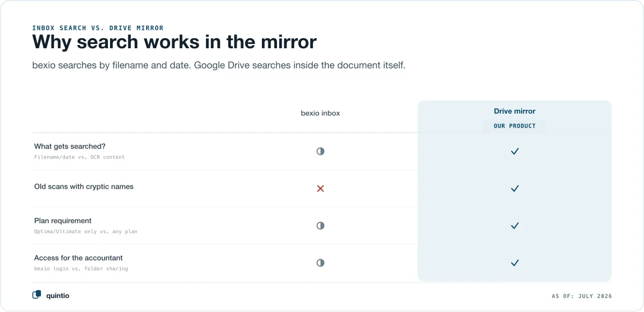Click 'bexio login vs. folder sharing' subtext
644x312 pixels.
81,269
